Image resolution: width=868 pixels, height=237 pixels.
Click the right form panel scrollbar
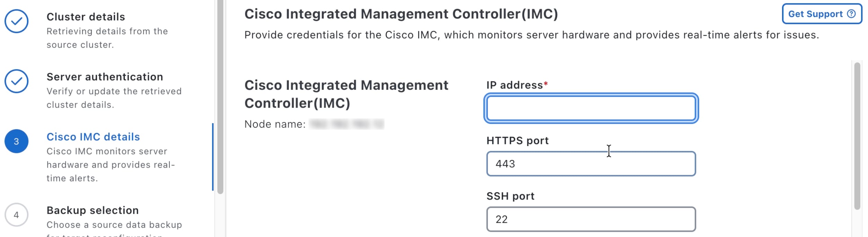(x=857, y=135)
